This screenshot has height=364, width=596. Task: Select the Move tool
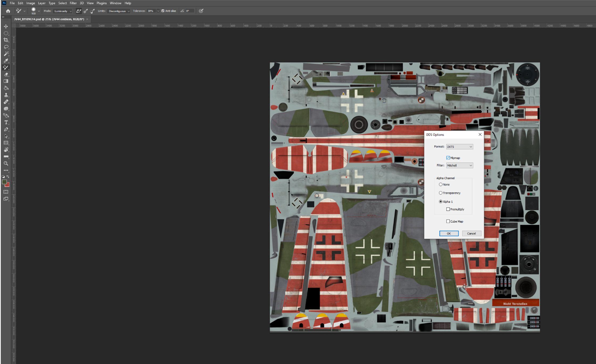click(x=6, y=26)
